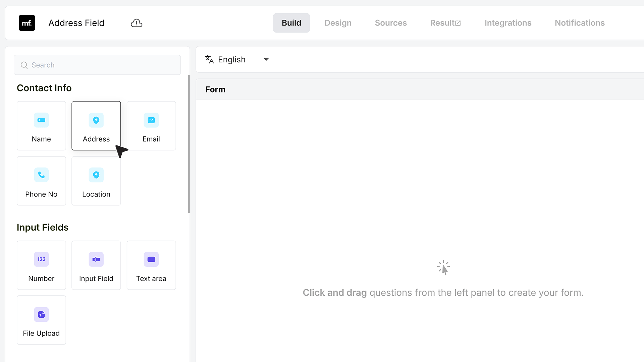Click the left panel vertical scrollbar

[189, 144]
